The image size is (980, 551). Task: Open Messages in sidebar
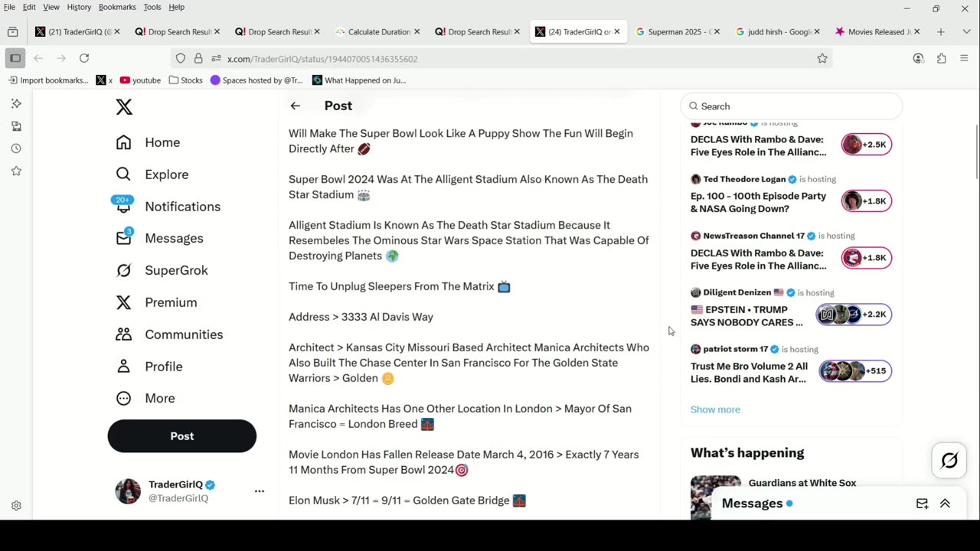pos(159,238)
